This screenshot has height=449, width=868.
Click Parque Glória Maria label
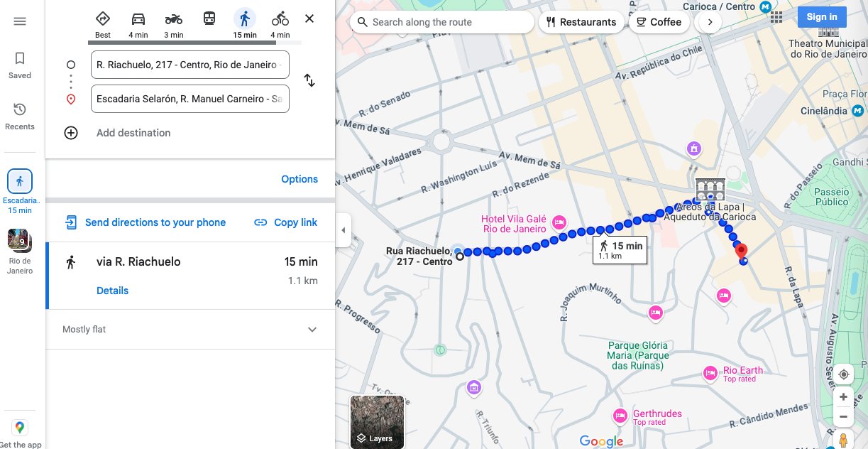pos(638,355)
